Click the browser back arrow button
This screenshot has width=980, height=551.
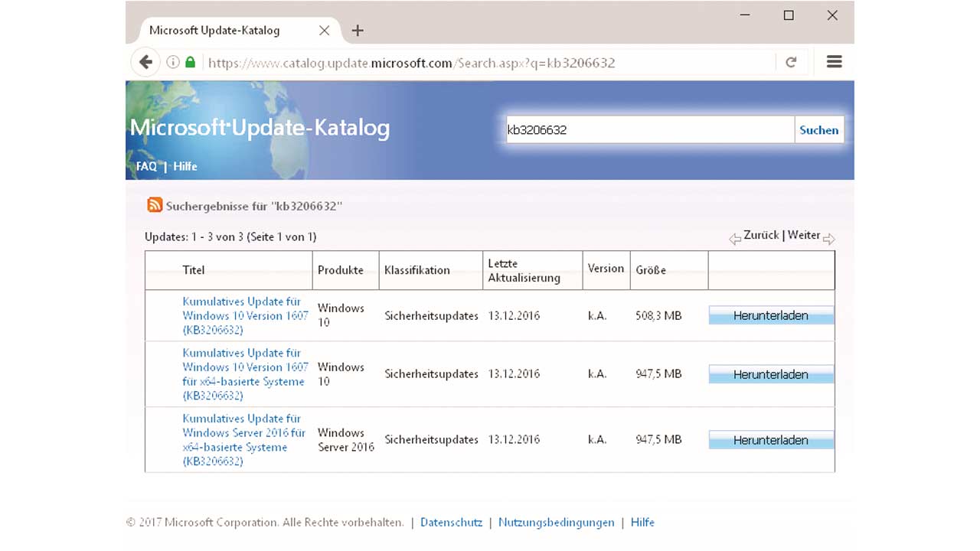point(145,62)
